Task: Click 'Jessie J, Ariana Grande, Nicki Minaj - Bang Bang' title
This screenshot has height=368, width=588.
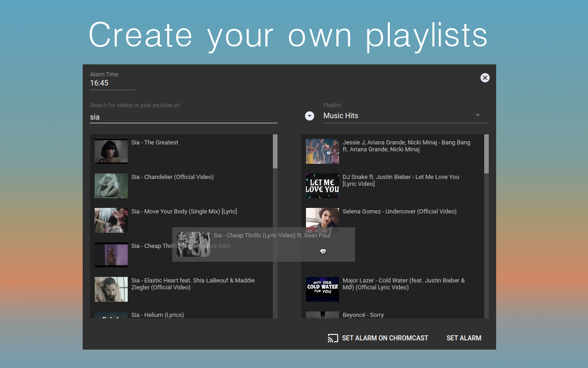Action: [407, 146]
